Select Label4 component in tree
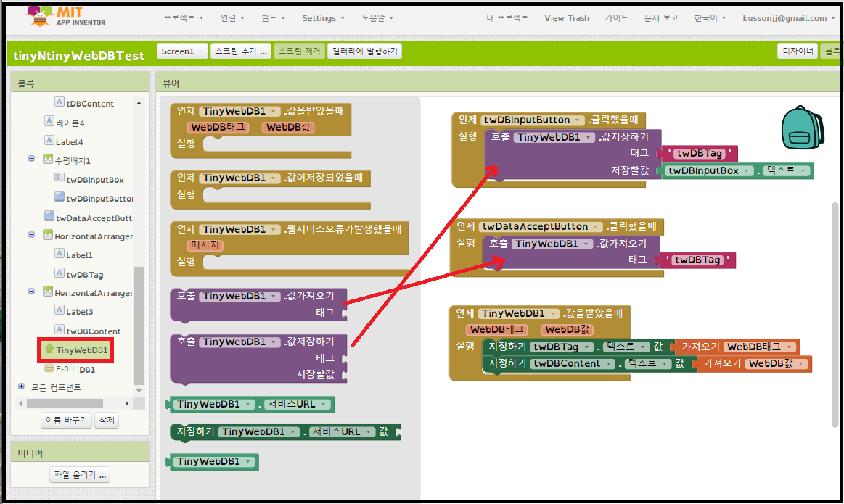Viewport: 844px width, 504px height. pyautogui.click(x=69, y=142)
